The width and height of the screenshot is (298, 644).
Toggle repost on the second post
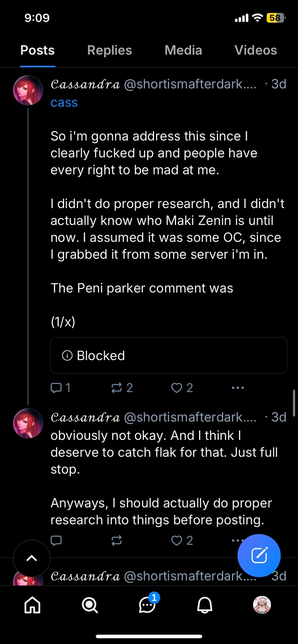pos(117,540)
